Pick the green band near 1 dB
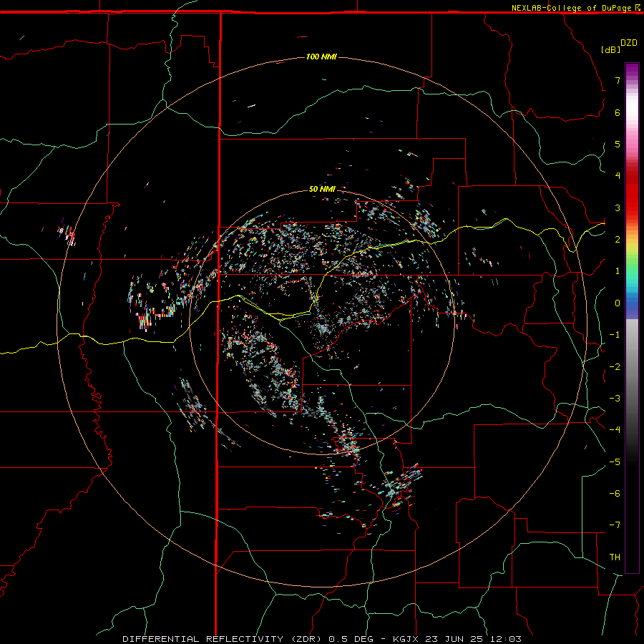The width and height of the screenshot is (644, 644). pyautogui.click(x=632, y=270)
